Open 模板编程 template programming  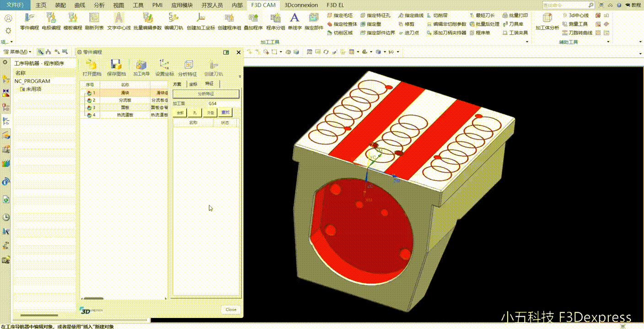pyautogui.click(x=73, y=21)
